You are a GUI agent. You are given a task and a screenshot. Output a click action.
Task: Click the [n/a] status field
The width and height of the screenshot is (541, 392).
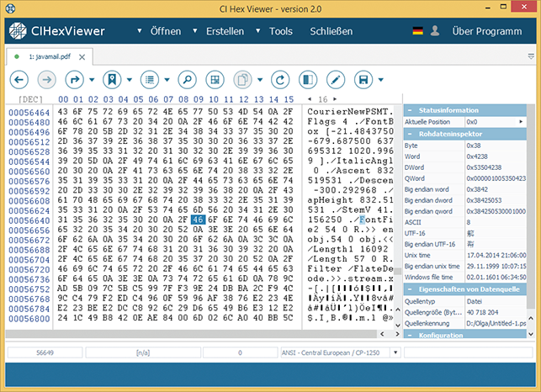[143, 352]
